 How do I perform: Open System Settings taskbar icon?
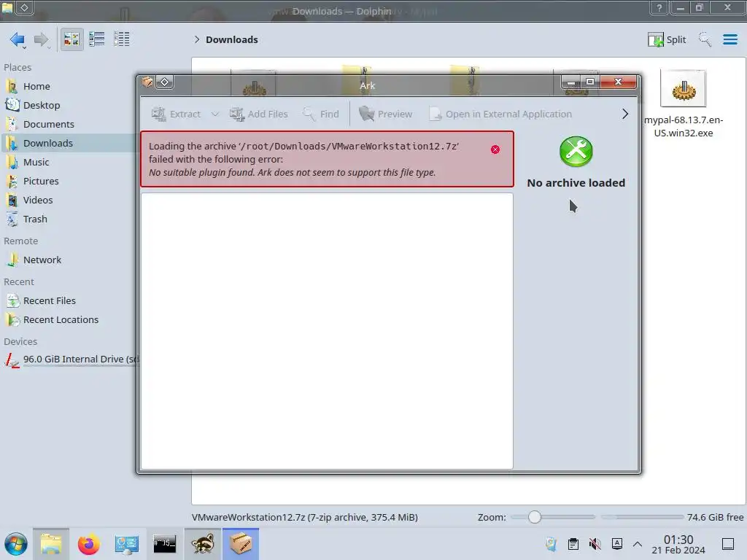tap(126, 544)
